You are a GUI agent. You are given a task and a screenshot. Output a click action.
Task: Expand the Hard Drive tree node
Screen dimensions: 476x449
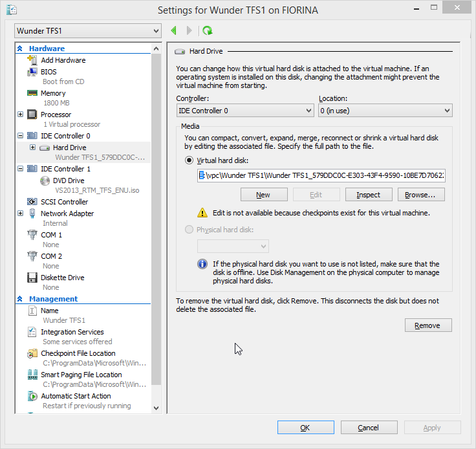33,148
